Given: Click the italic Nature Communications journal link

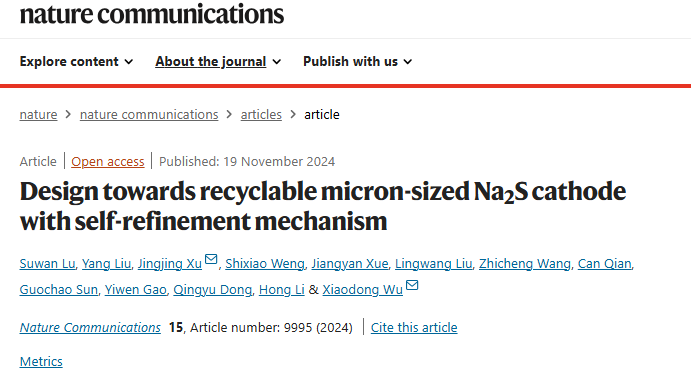Looking at the screenshot, I should [x=90, y=327].
